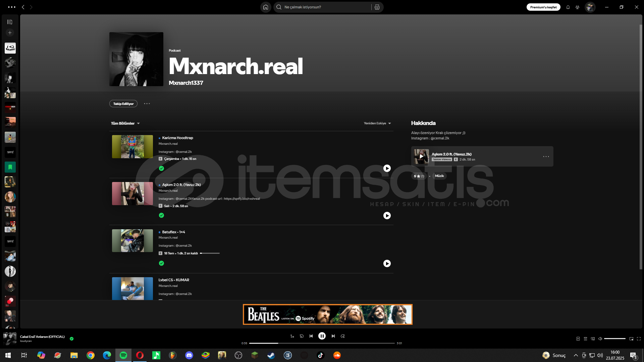This screenshot has height=362, width=644.
Task: Change playback speed 1x
Action: [292, 336]
